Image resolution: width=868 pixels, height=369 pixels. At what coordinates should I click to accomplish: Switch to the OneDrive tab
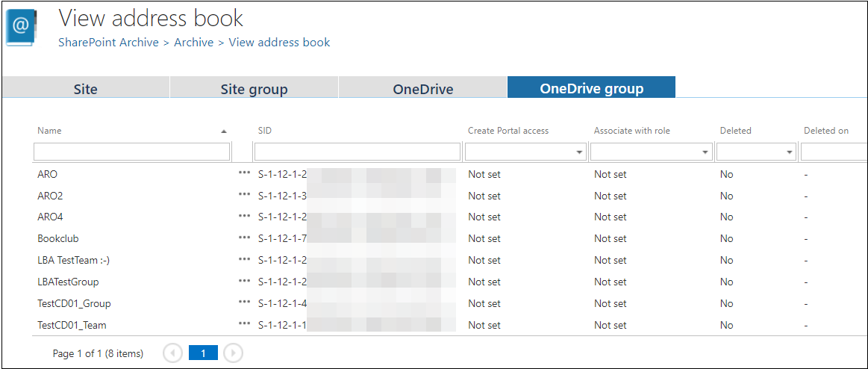point(423,89)
